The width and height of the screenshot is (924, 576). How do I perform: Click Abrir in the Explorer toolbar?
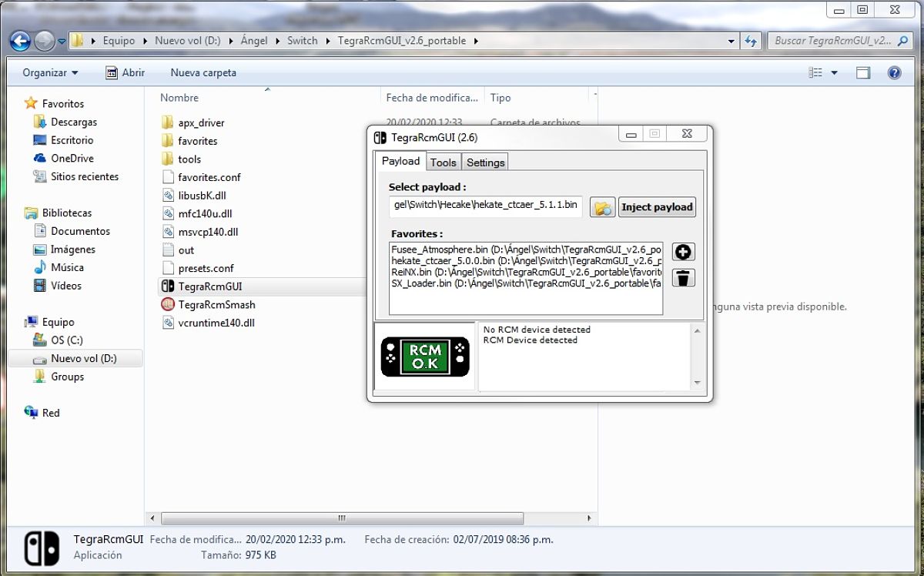click(x=126, y=72)
